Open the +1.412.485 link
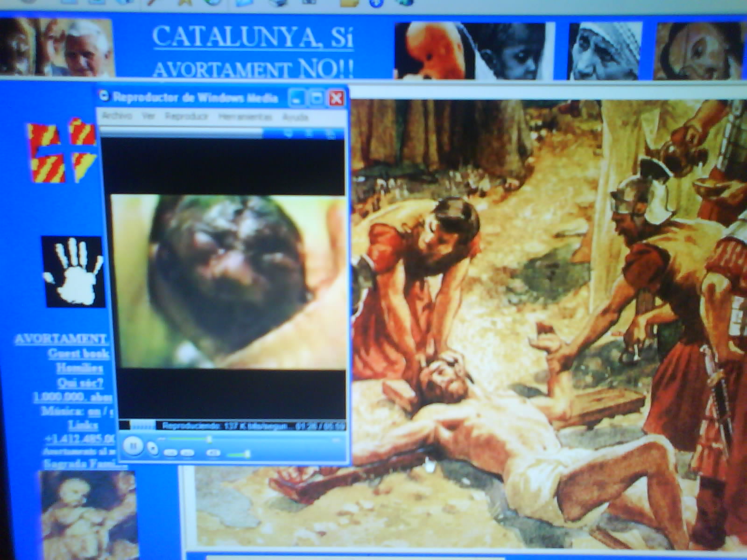 pyautogui.click(x=79, y=439)
